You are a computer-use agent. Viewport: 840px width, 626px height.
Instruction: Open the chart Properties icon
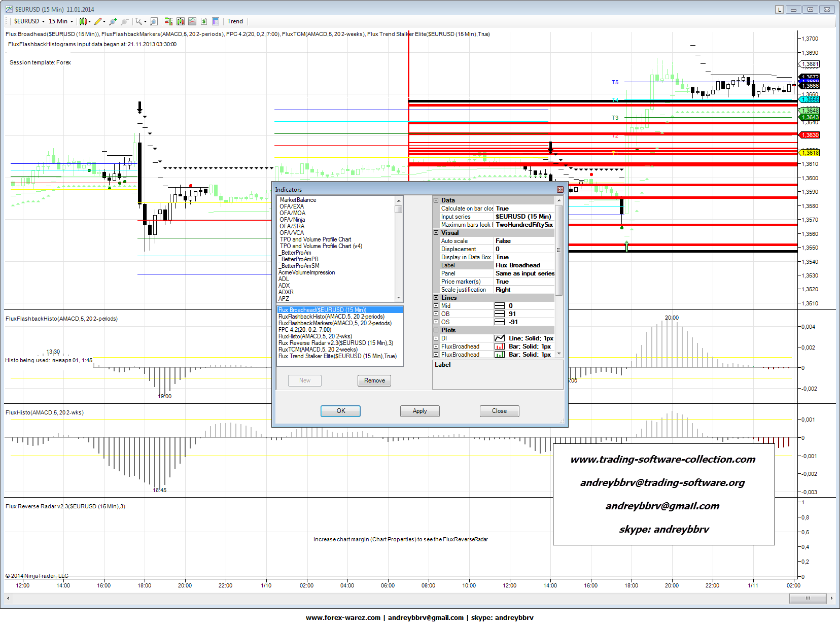216,21
